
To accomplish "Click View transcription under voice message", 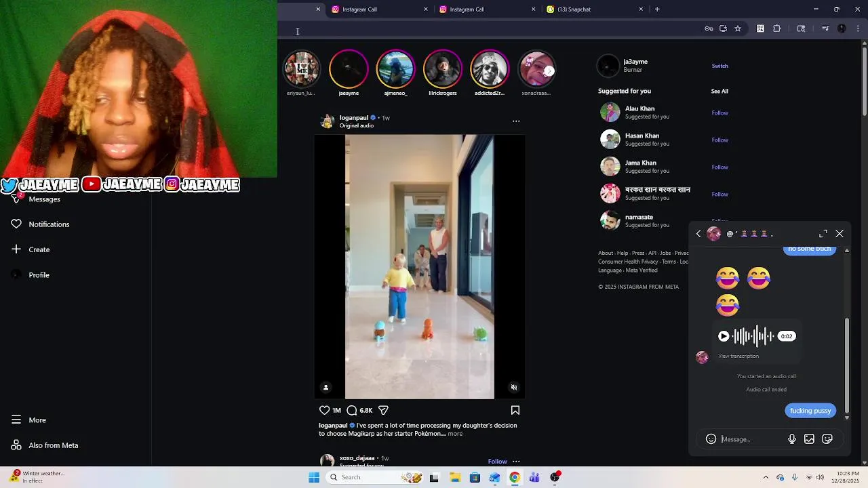I will (x=738, y=356).
